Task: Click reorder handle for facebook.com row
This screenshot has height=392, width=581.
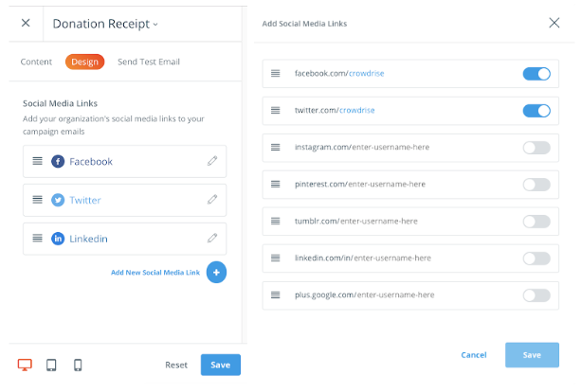Action: [275, 73]
